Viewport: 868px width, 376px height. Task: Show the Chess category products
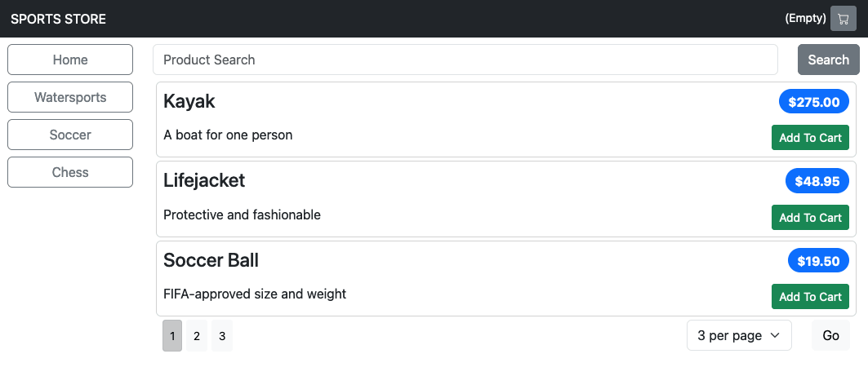(70, 173)
